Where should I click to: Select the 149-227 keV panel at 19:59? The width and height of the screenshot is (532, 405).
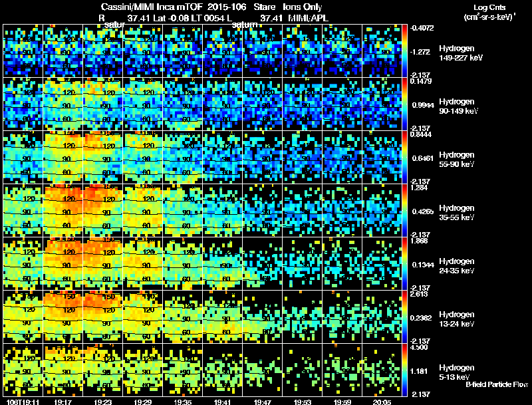(342, 51)
